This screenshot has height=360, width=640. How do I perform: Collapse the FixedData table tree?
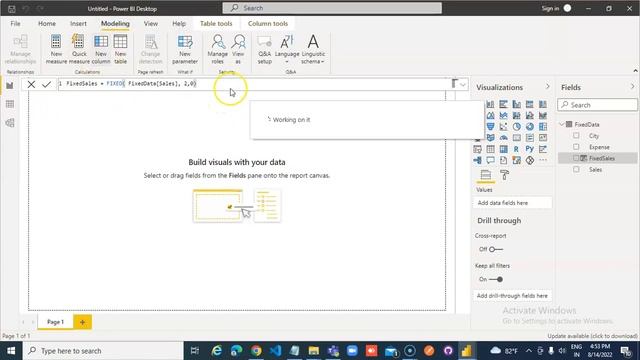pos(562,124)
